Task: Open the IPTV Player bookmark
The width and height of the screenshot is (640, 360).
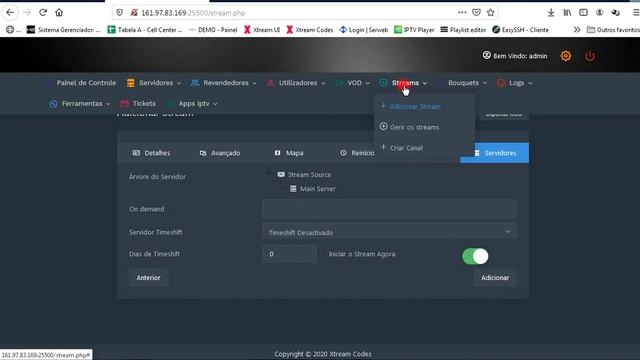Action: pos(414,29)
